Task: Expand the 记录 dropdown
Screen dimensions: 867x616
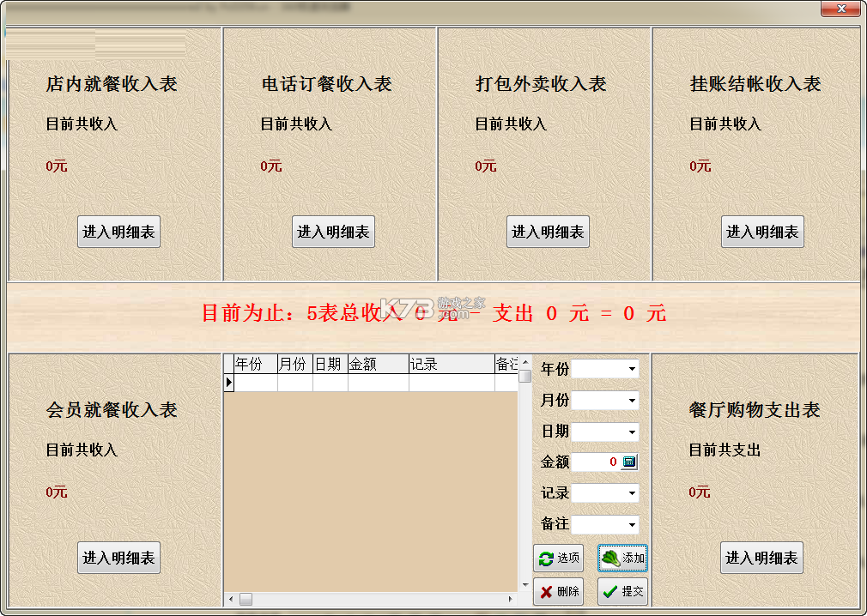Action: tap(632, 492)
